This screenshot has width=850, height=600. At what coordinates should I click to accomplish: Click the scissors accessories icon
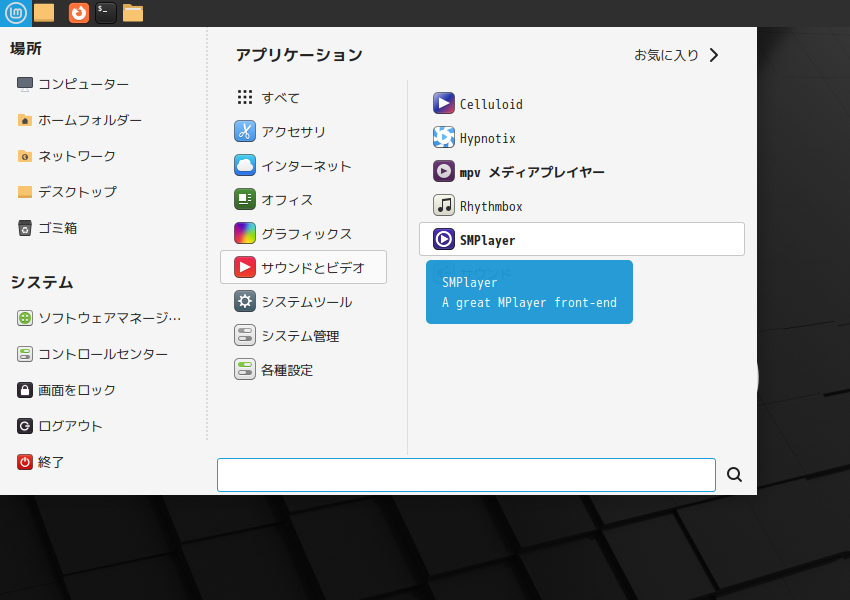coord(244,131)
